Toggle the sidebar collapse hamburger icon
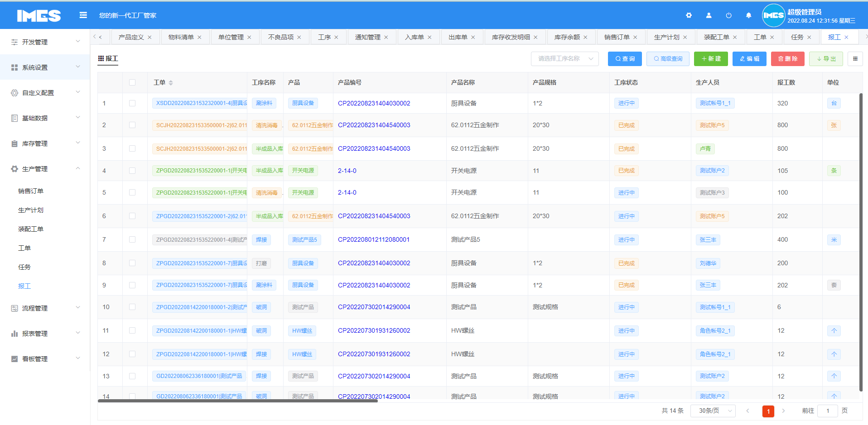Viewport: 868px width, 425px height. click(83, 15)
